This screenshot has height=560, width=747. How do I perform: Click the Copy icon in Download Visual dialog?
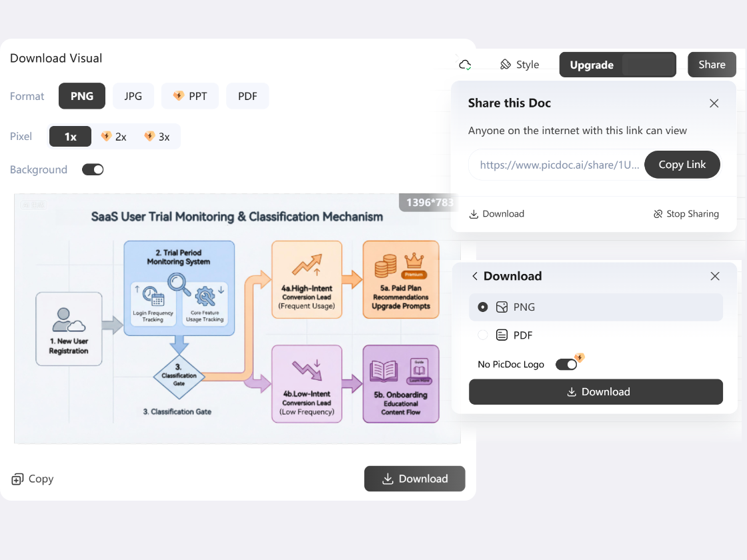17,479
